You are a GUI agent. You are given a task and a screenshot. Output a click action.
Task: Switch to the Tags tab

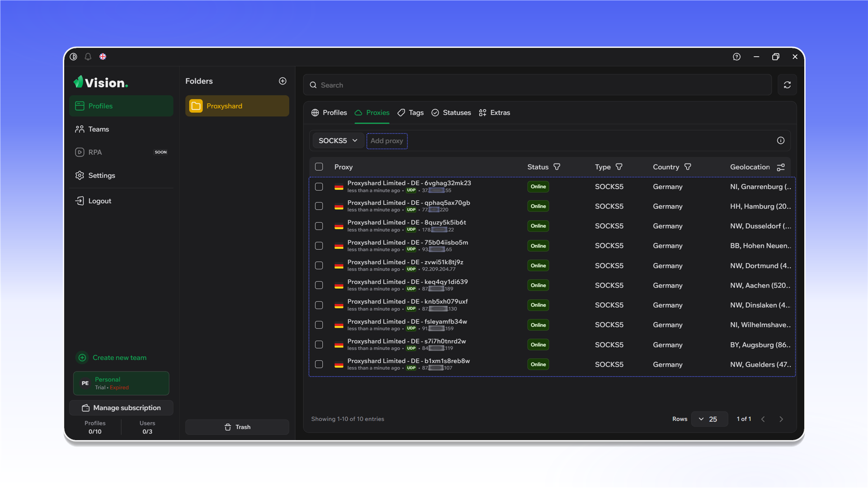(x=410, y=113)
